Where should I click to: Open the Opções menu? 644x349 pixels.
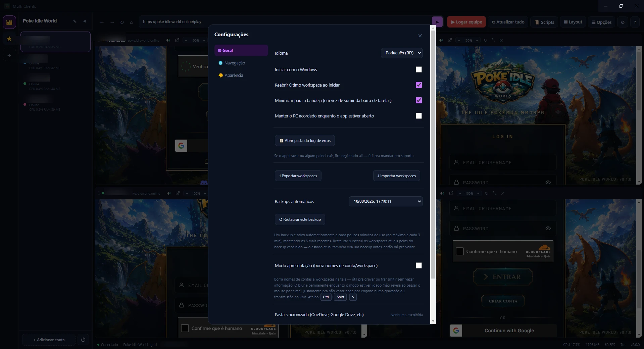pos(601,22)
